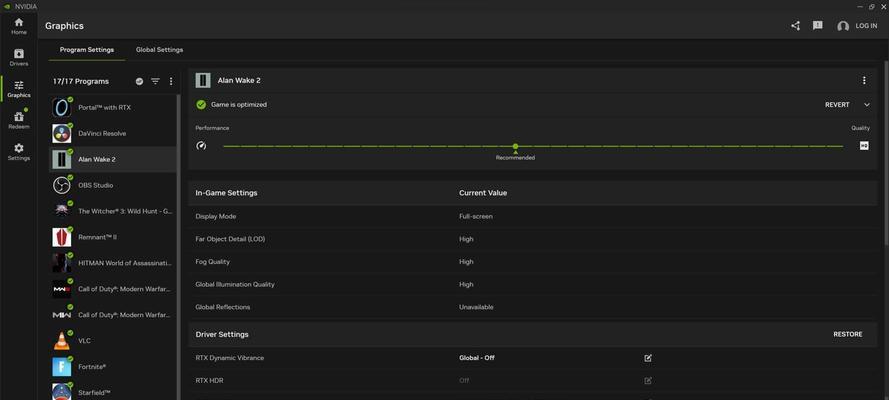Switch to Global Settings tab
The image size is (889, 400).
tap(159, 50)
